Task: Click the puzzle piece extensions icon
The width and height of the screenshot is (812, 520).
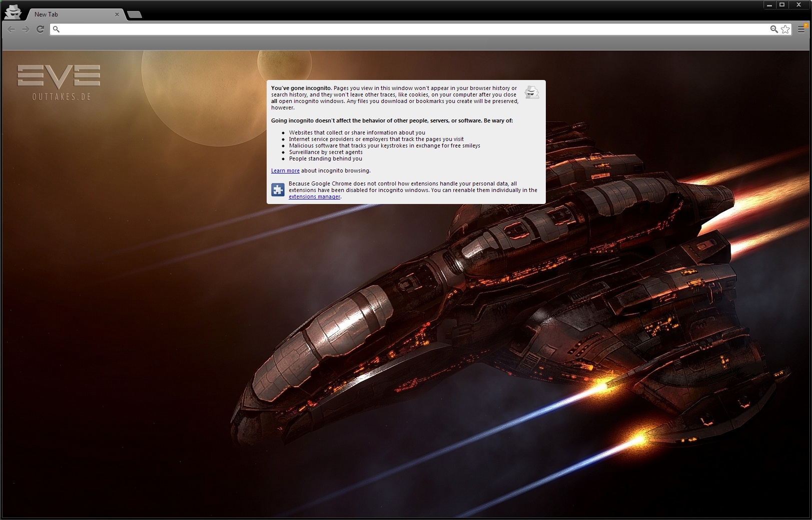Action: click(278, 190)
